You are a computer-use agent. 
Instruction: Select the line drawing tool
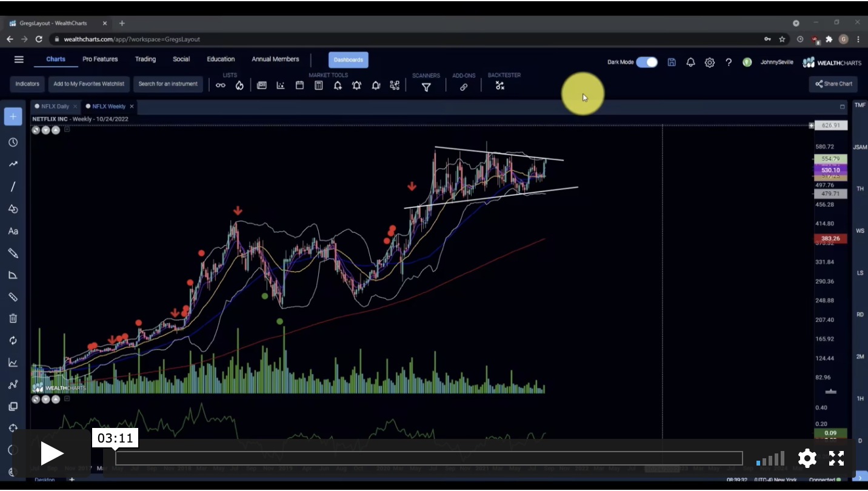point(13,187)
